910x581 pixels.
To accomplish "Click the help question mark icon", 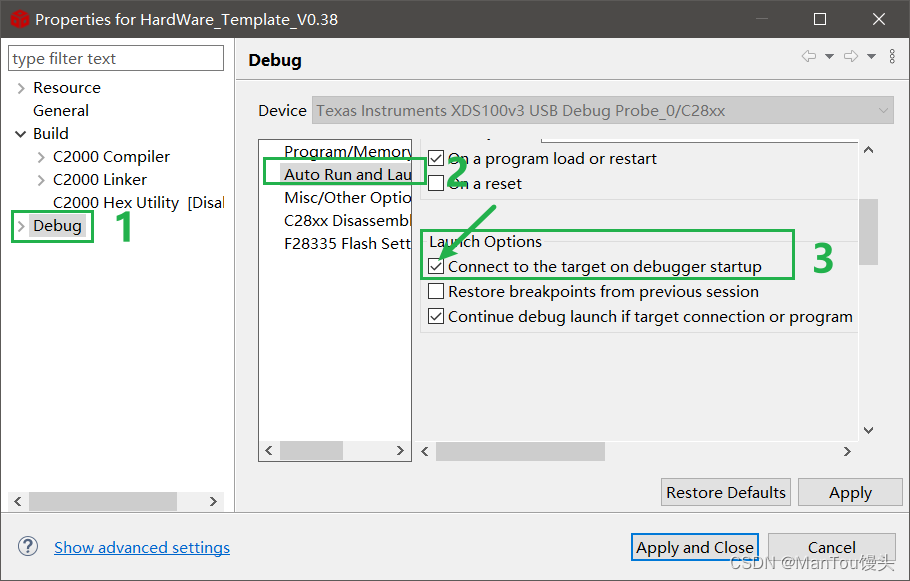I will [27, 546].
